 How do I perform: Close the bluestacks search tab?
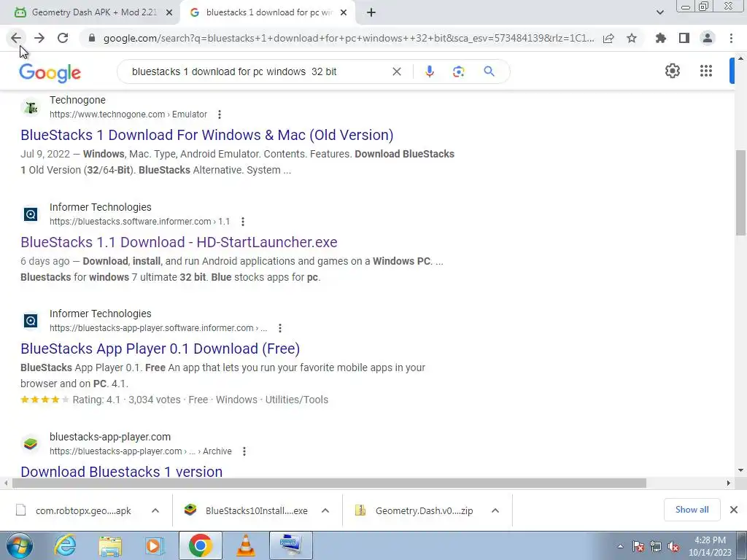tap(344, 12)
